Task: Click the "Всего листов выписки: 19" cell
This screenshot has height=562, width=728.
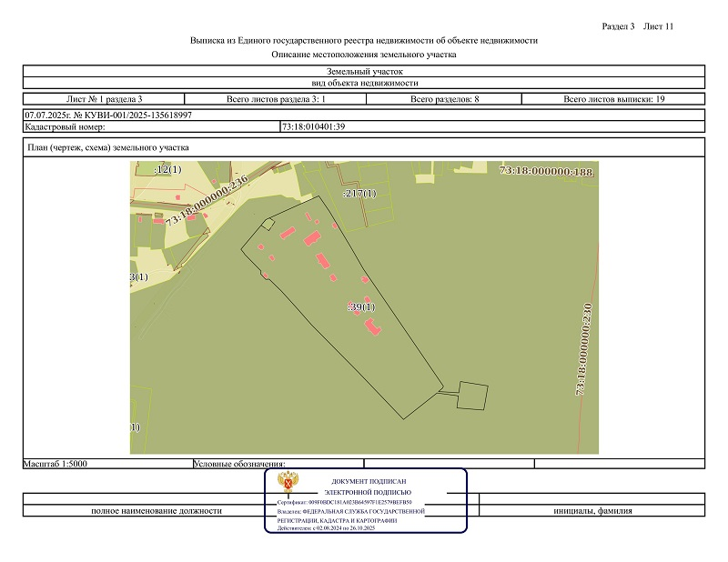Action: (x=614, y=98)
